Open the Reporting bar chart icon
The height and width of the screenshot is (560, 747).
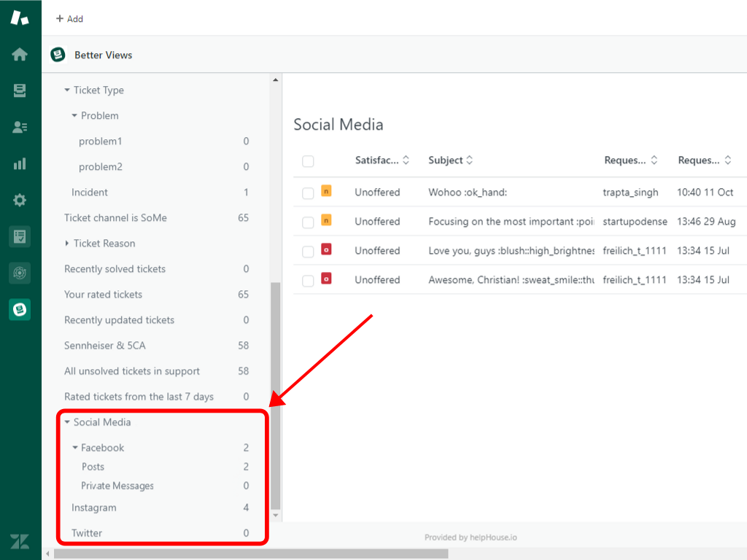(20, 164)
